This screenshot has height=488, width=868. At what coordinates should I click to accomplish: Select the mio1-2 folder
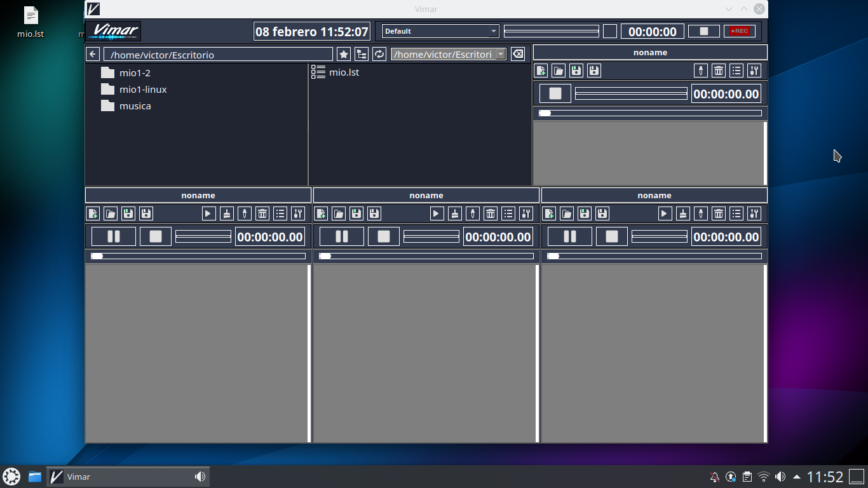point(126,73)
